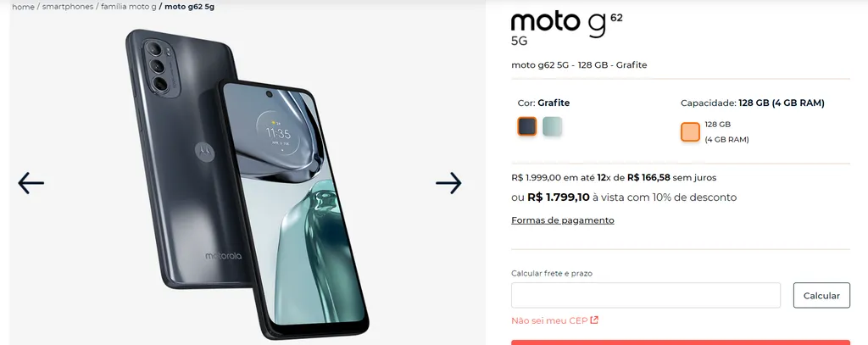Focus the Calcular frete e prazo field
This screenshot has width=868, height=345.
click(645, 295)
